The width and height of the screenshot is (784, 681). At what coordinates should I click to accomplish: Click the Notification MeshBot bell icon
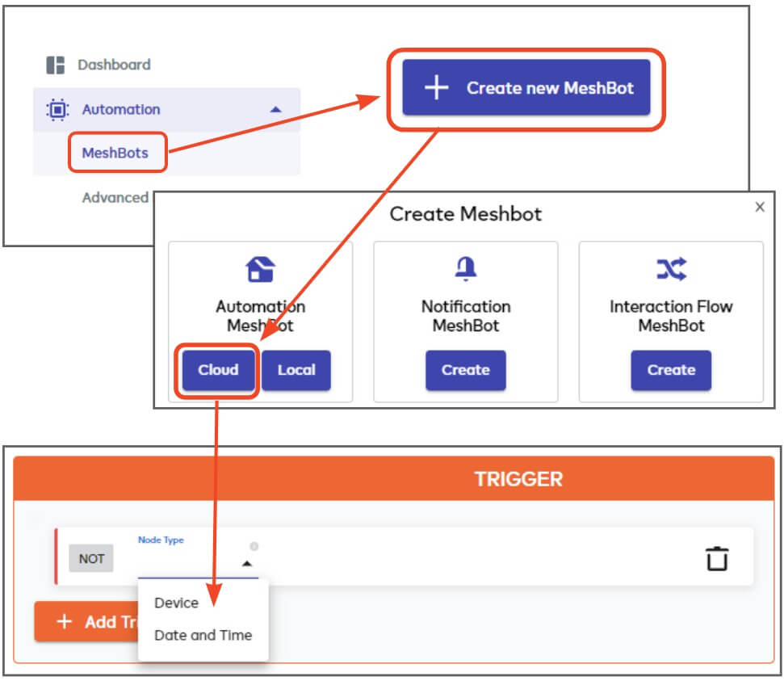pyautogui.click(x=466, y=269)
